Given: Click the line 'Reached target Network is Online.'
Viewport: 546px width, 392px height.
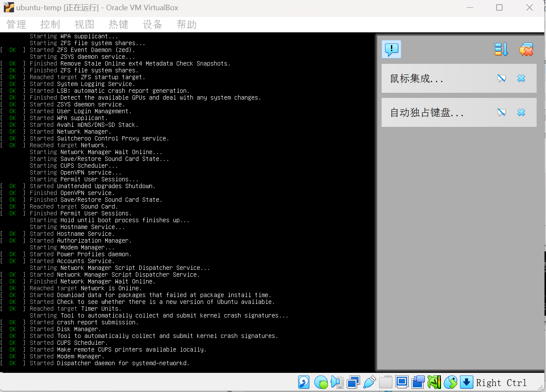Looking at the screenshot, I should click(x=86, y=288).
